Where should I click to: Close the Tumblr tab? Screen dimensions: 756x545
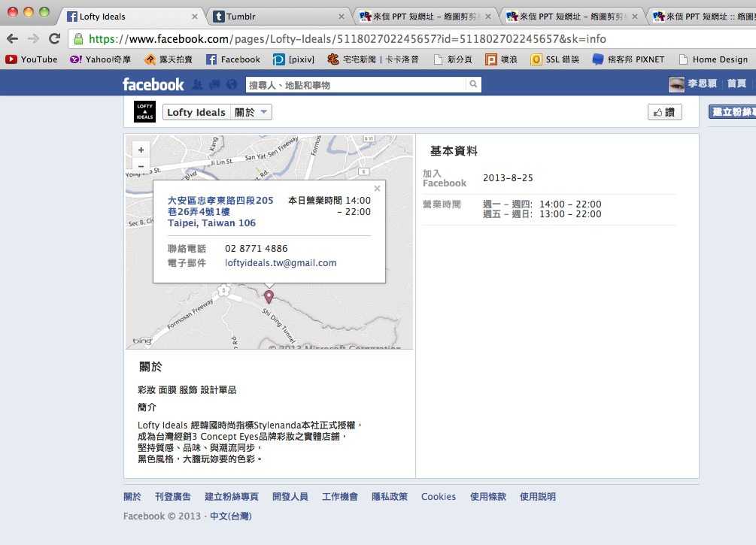tap(341, 17)
